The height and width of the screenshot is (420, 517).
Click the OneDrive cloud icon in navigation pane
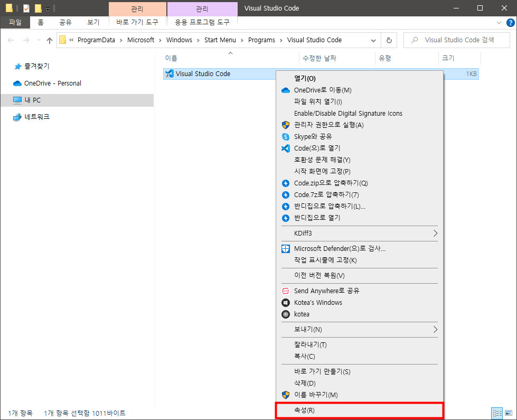pos(17,83)
